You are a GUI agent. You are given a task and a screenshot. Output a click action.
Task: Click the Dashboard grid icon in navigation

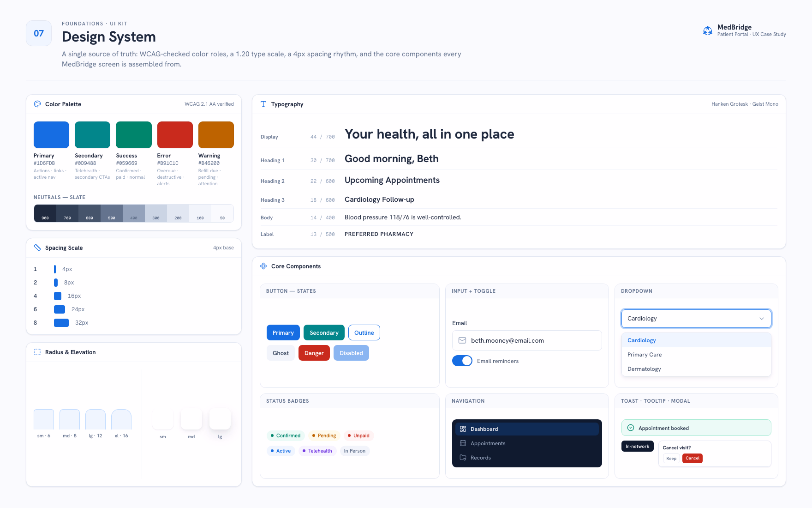[x=463, y=429]
